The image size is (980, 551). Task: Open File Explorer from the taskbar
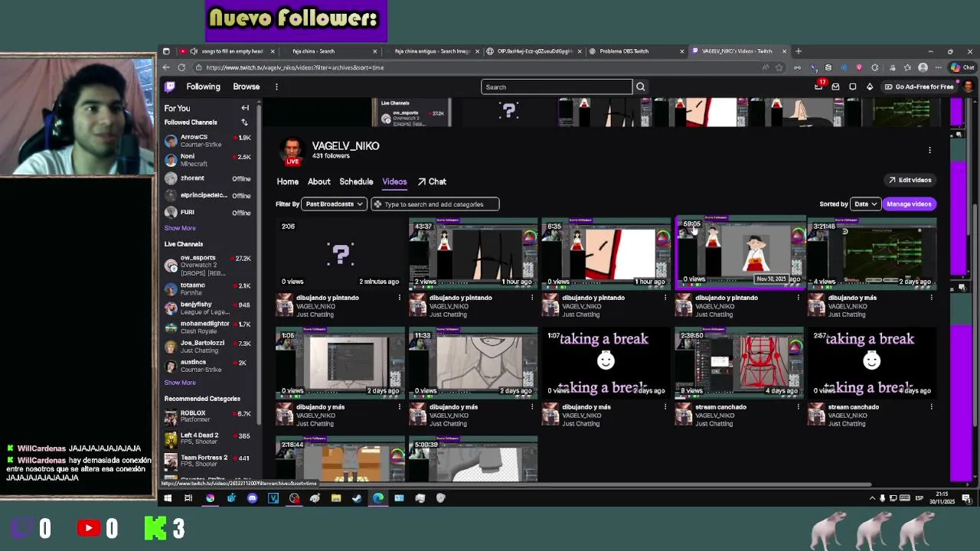click(x=336, y=498)
